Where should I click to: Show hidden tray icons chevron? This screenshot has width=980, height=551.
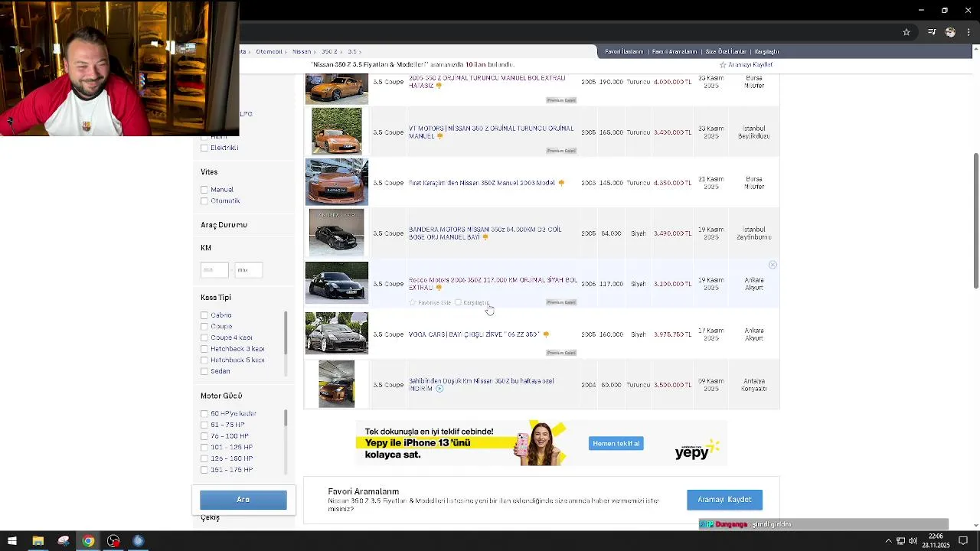tap(888, 541)
